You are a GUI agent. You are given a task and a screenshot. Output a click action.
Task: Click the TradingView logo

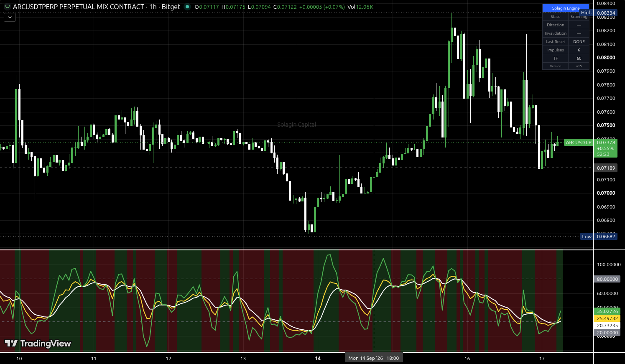pyautogui.click(x=38, y=344)
